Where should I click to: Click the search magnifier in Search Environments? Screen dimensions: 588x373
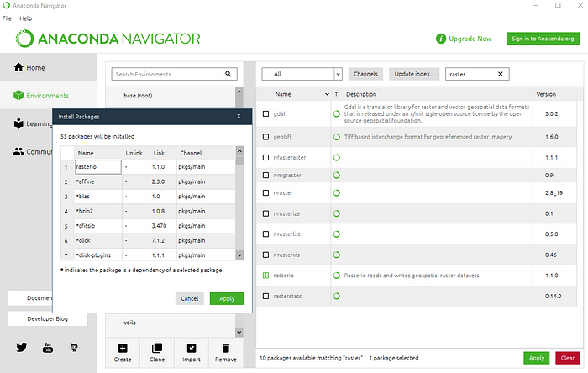click(228, 74)
